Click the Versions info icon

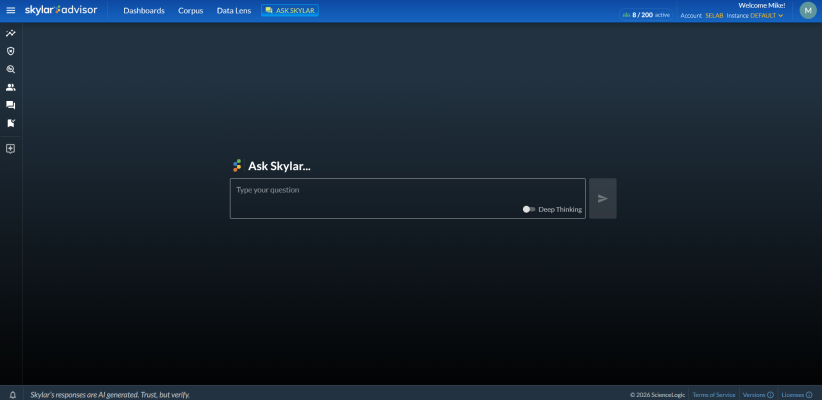771,395
